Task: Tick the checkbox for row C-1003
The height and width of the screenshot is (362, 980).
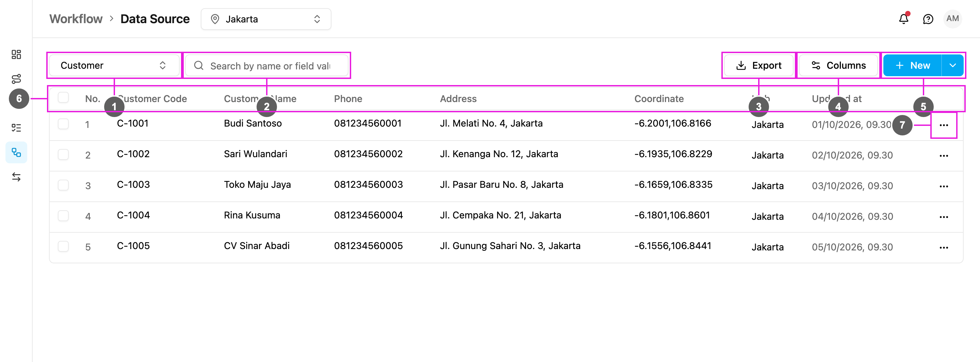Action: (x=63, y=185)
